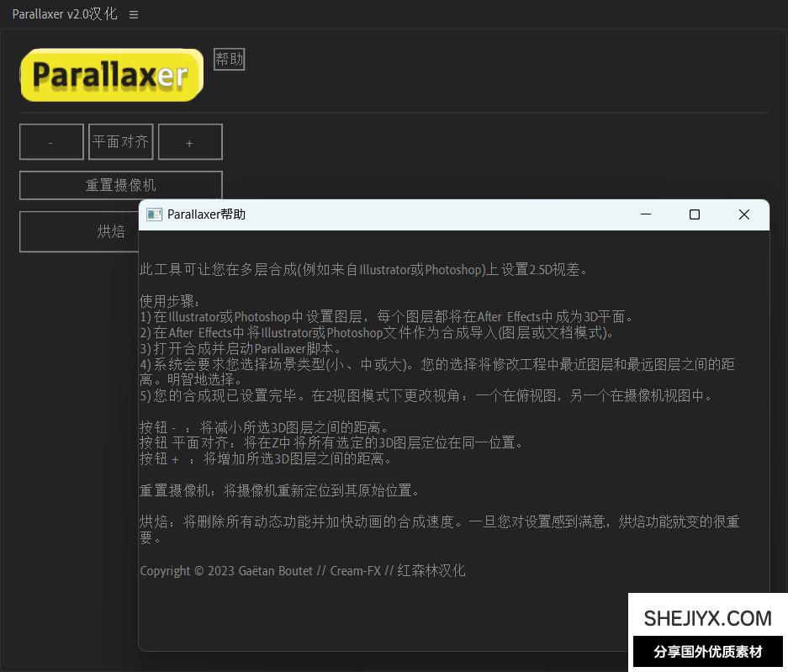788x672 pixels.
Task: Click the Copyright 2023 Gaëtan Boutet line
Action: tap(302, 571)
